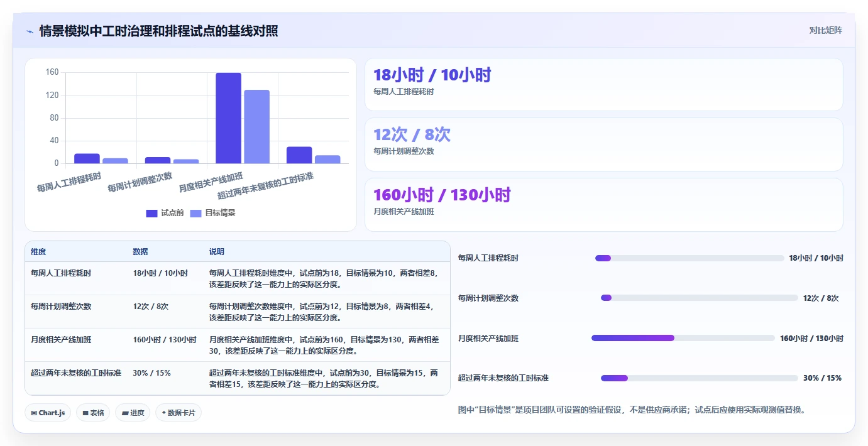Click x-axis label 月度相关产线加班
The width and height of the screenshot is (868, 446).
211,182
